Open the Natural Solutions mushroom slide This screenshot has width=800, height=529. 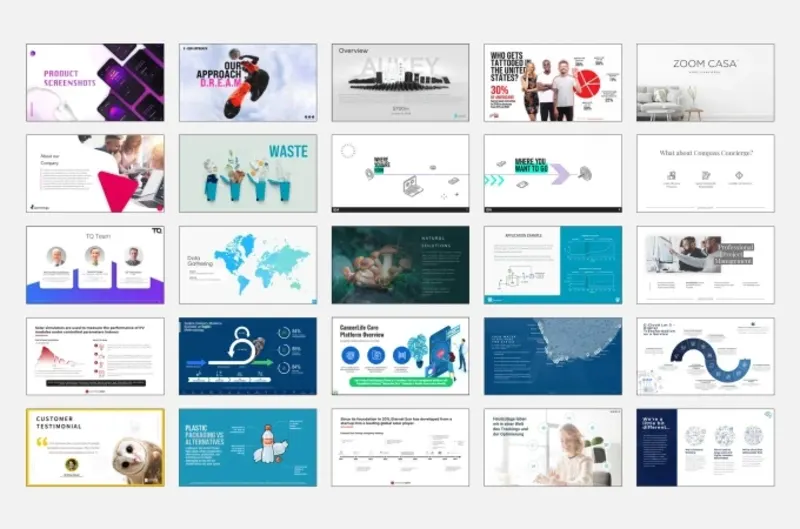click(x=401, y=265)
